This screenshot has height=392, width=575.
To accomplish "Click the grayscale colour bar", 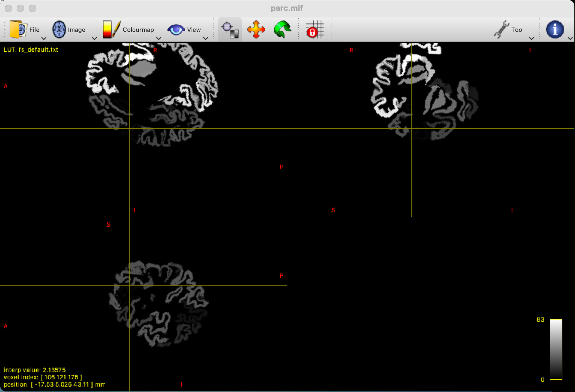I will [x=556, y=349].
